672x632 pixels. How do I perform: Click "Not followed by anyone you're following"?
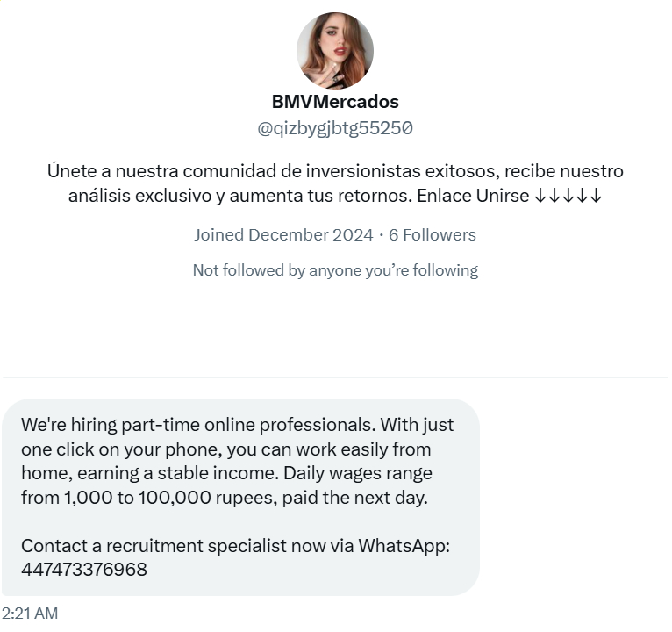click(335, 270)
